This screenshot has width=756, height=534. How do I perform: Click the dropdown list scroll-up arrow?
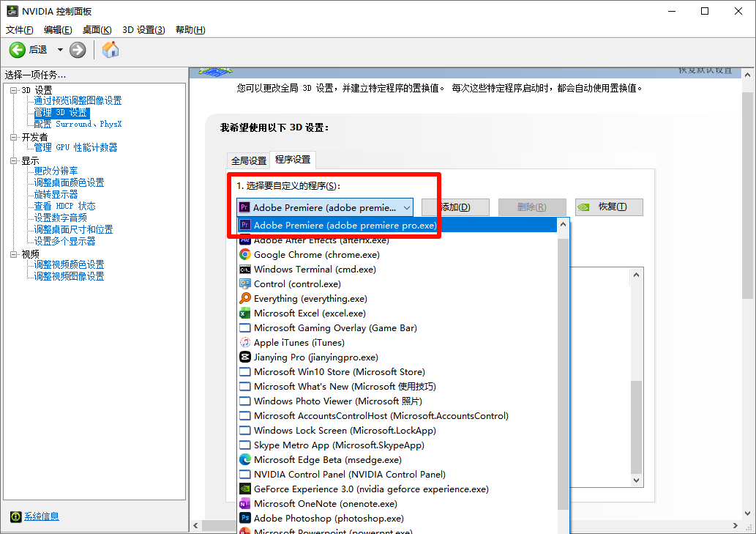tap(563, 224)
